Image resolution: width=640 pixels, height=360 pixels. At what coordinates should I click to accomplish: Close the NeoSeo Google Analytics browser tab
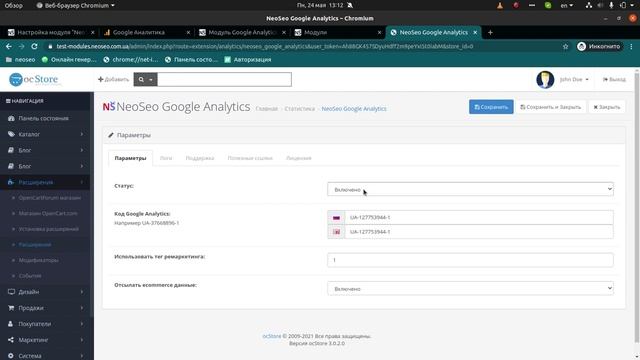click(475, 32)
